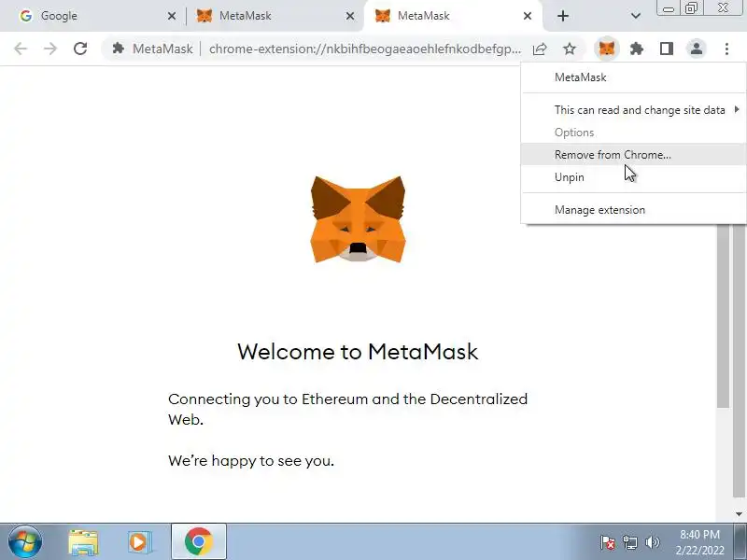Open the Windows Start menu
This screenshot has width=747, height=560.
[x=25, y=542]
